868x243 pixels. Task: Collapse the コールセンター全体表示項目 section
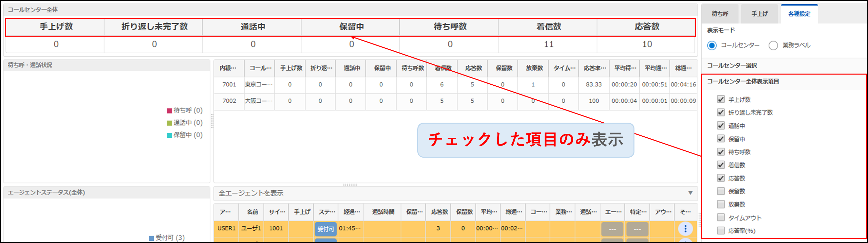pyautogui.click(x=743, y=81)
